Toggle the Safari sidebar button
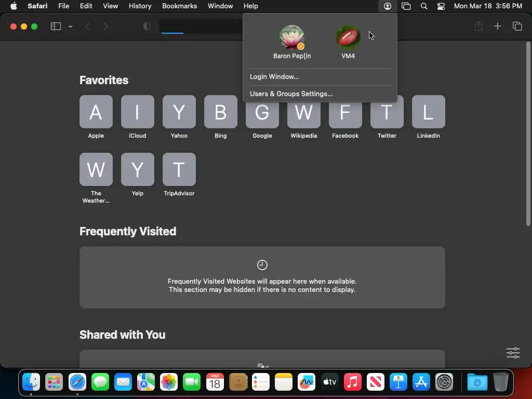This screenshot has height=399, width=532. 56,26
